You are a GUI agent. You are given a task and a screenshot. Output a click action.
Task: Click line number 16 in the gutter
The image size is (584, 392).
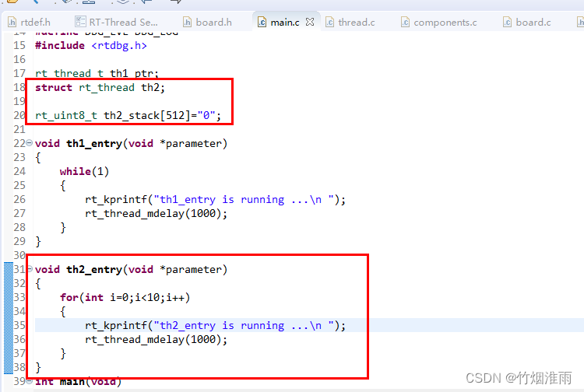point(19,59)
